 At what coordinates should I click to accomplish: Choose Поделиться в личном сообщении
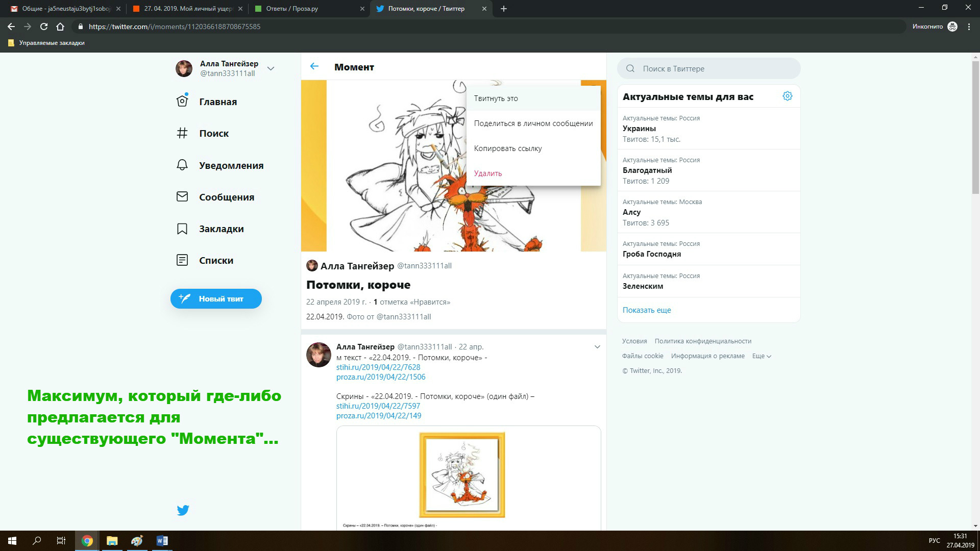pos(533,123)
